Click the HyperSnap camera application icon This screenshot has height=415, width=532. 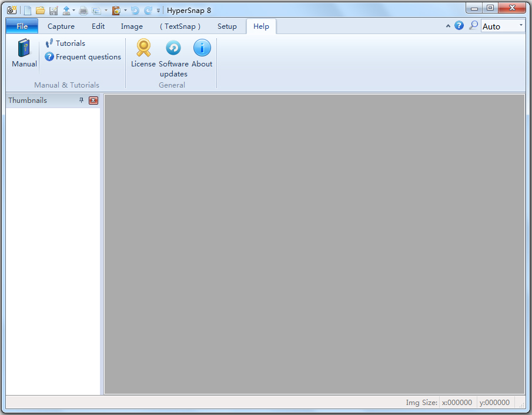[x=12, y=10]
